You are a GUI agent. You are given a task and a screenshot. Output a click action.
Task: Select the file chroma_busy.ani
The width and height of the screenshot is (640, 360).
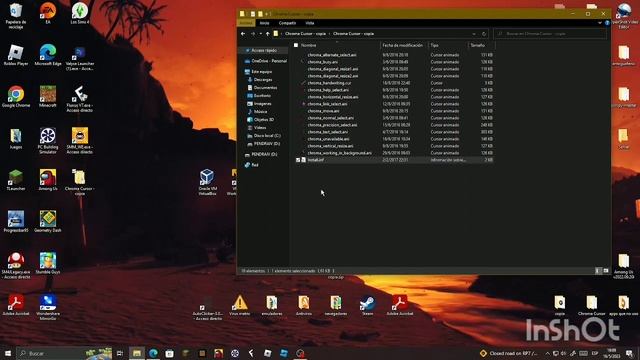[322, 62]
